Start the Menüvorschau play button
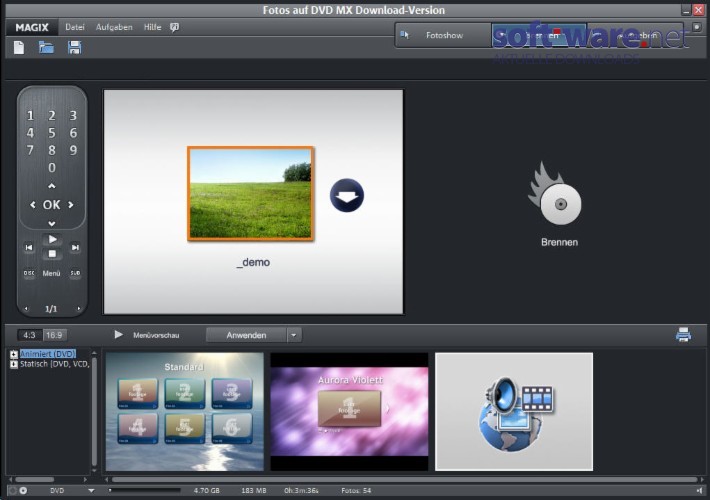Screen dimensions: 710x500 tap(118, 335)
